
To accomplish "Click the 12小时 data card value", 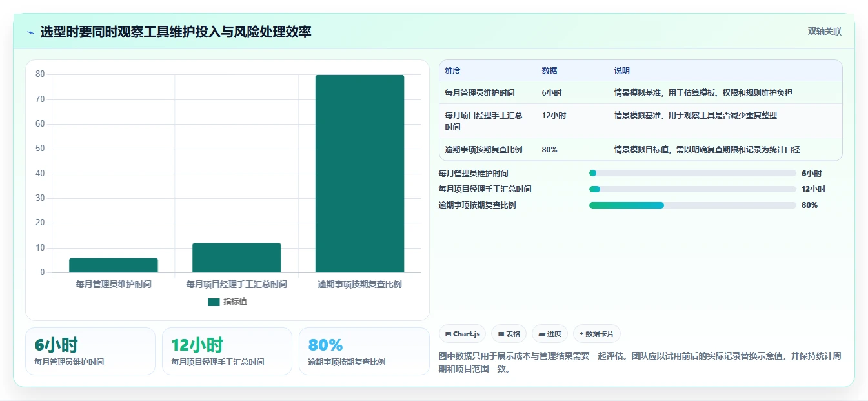I will pos(197,345).
